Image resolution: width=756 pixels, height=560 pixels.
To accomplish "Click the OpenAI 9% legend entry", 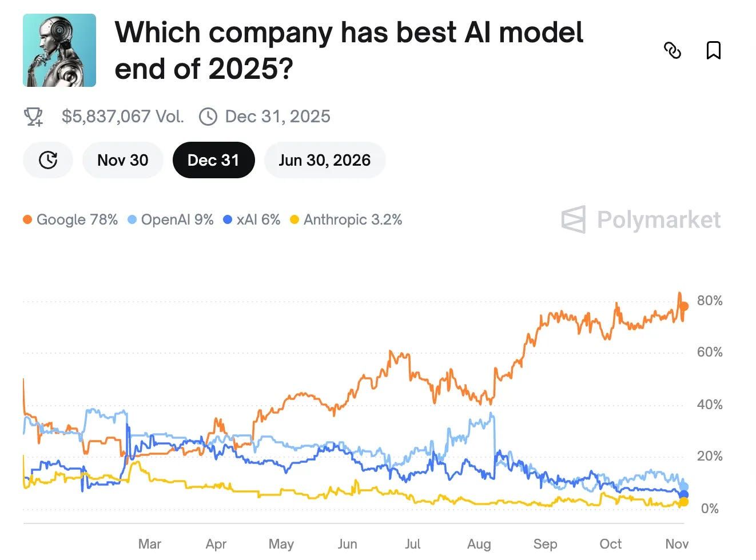I will 170,219.
